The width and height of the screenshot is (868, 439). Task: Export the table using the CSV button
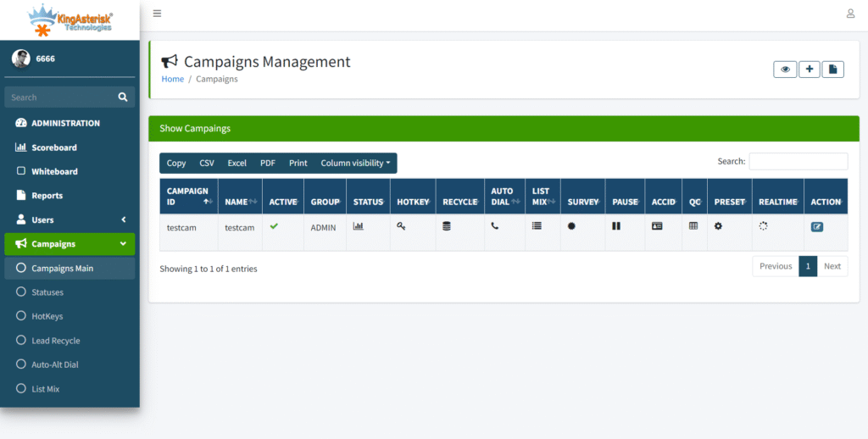207,163
